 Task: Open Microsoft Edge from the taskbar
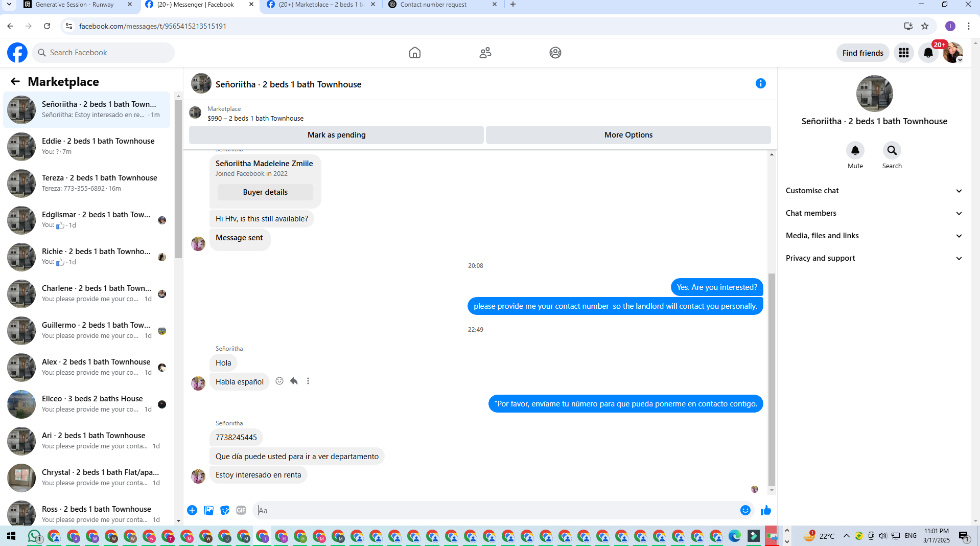click(x=735, y=536)
